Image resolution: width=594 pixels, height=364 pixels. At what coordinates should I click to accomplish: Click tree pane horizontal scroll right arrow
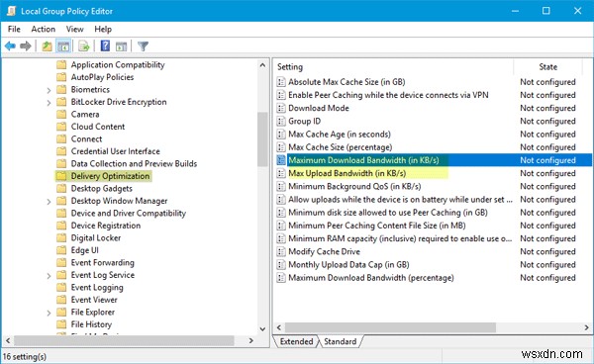click(x=251, y=340)
